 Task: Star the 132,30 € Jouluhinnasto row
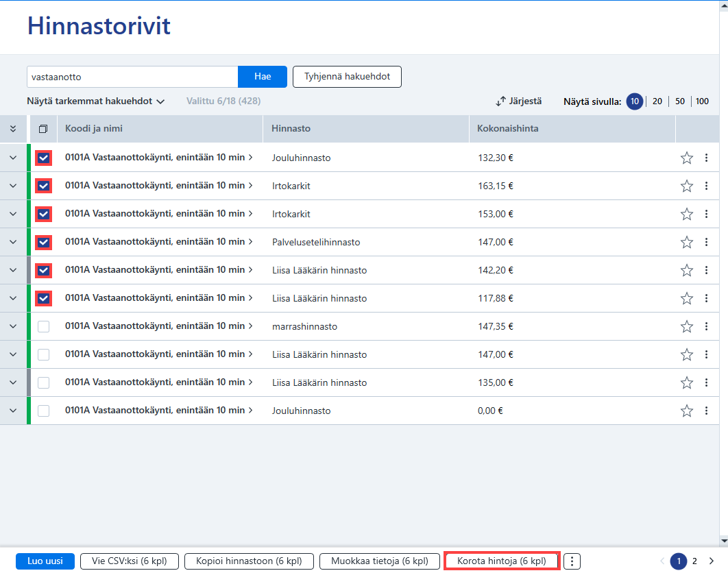pos(687,158)
